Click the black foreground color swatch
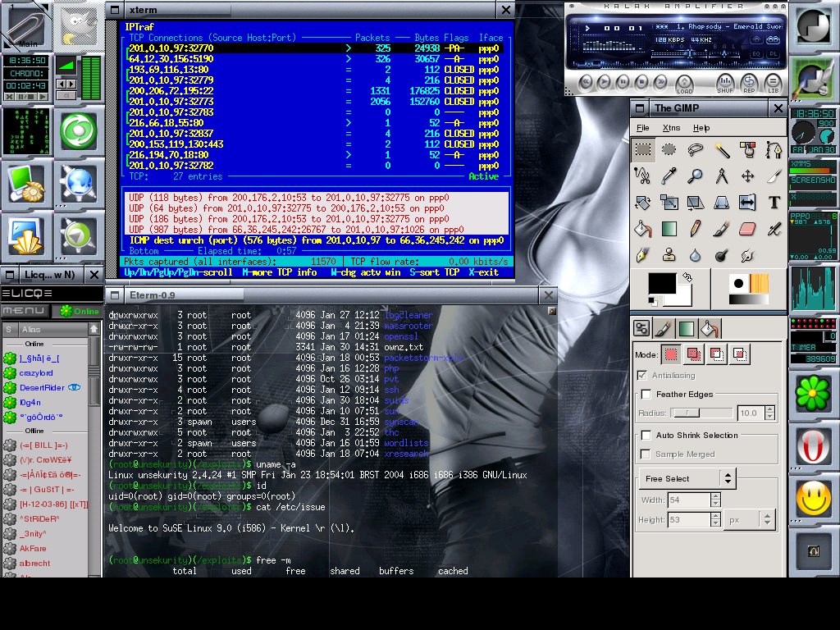The width and height of the screenshot is (840, 630). [662, 284]
